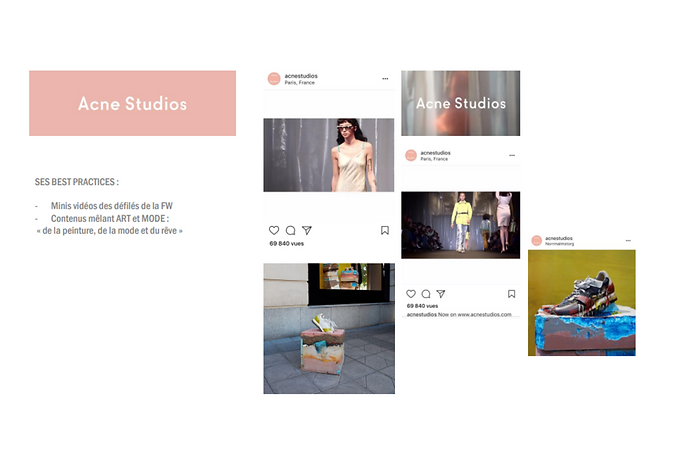Open the runway show video with yellow jacket
Viewport: 687px width, 458px height.
[460, 225]
